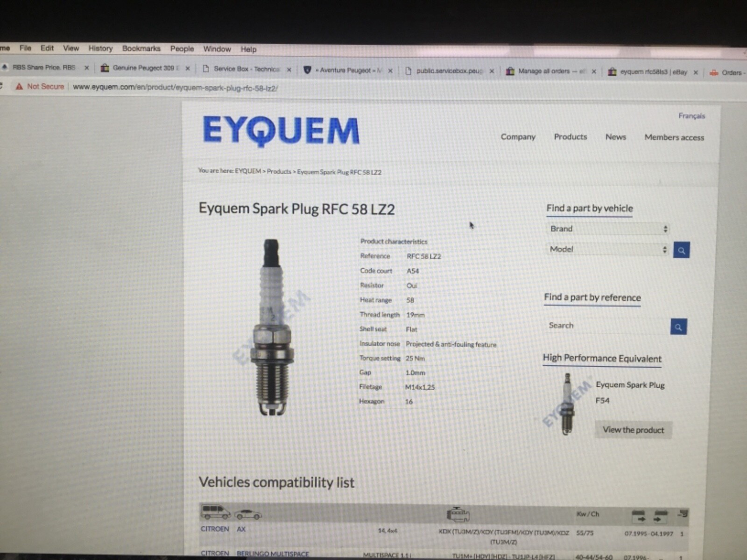Click the eyquem.com address bar URL

point(175,87)
